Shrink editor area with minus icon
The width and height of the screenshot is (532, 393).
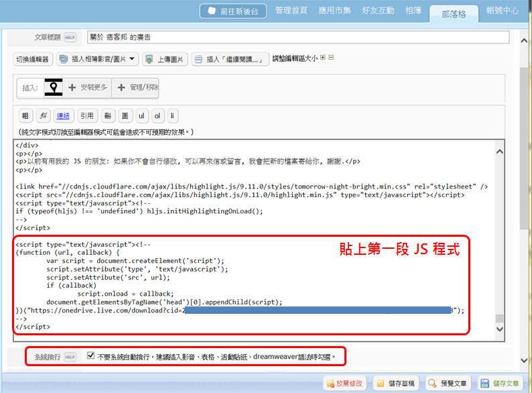tap(331, 58)
